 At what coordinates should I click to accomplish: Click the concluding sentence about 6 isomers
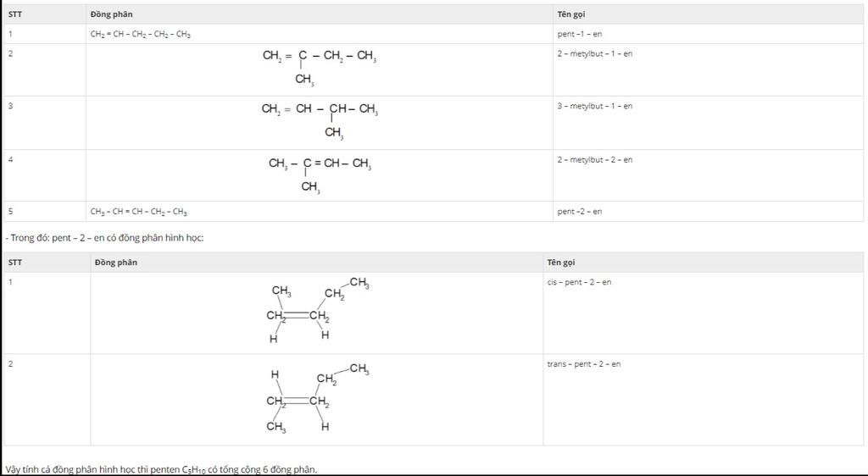click(161, 469)
